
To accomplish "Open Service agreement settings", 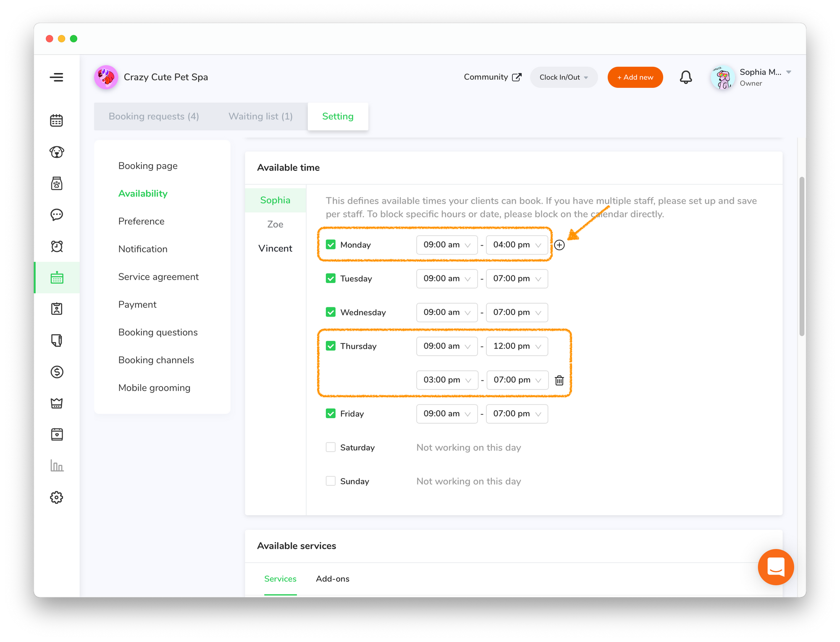I will tap(158, 277).
